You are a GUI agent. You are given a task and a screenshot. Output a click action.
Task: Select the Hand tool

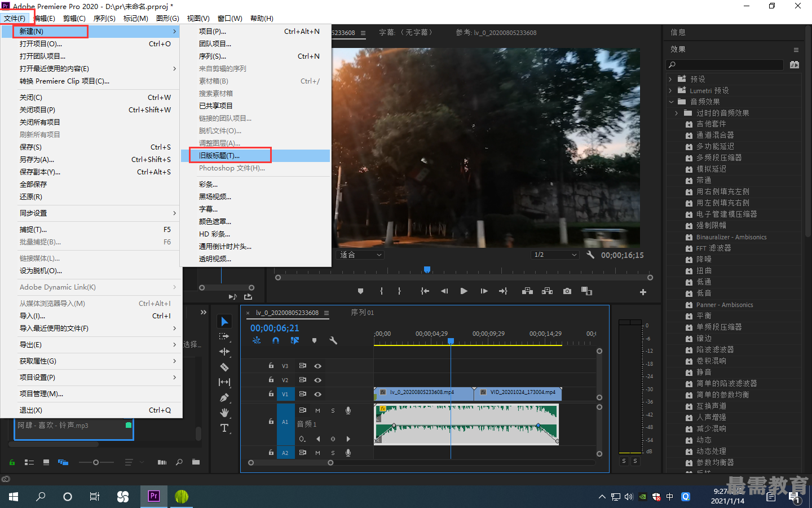pyautogui.click(x=224, y=413)
